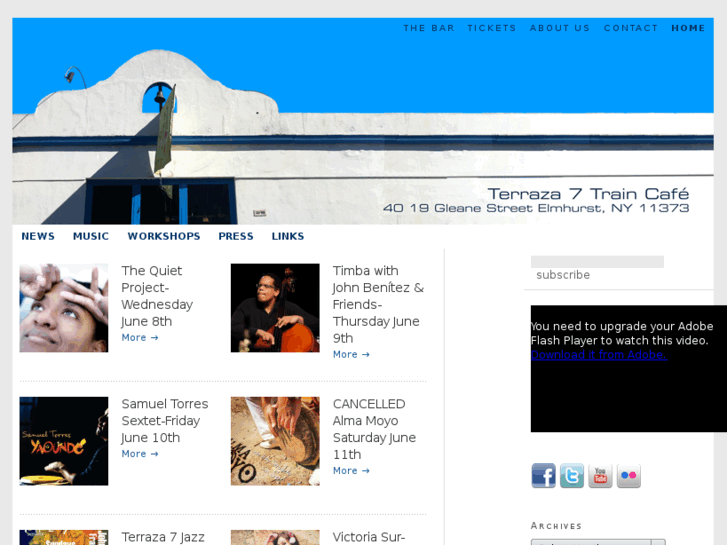Click the black Flash video player area
Image resolution: width=727 pixels, height=545 pixels.
click(x=629, y=369)
